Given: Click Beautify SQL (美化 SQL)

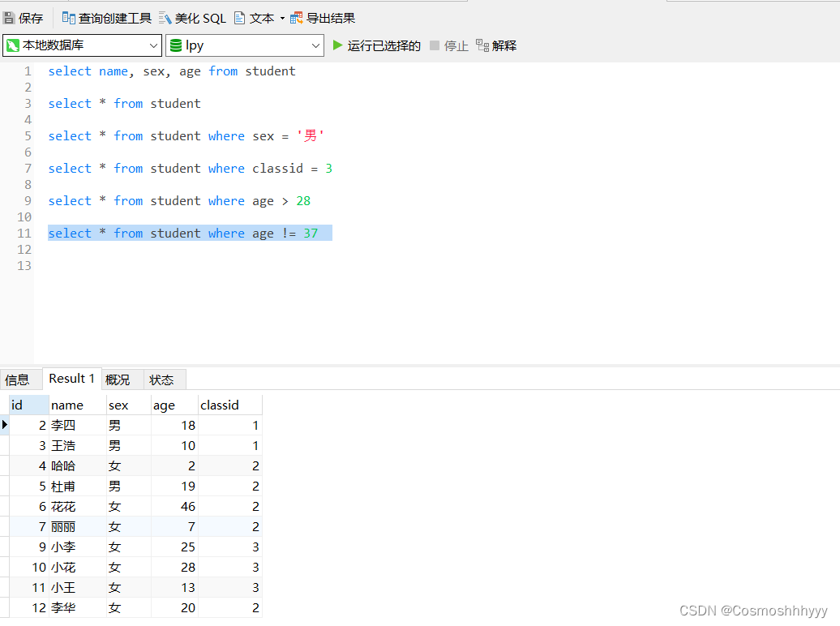Looking at the screenshot, I should point(192,18).
